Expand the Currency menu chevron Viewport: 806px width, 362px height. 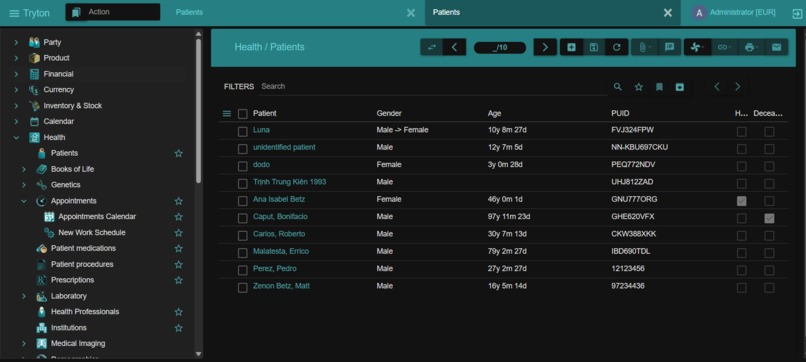(16, 90)
